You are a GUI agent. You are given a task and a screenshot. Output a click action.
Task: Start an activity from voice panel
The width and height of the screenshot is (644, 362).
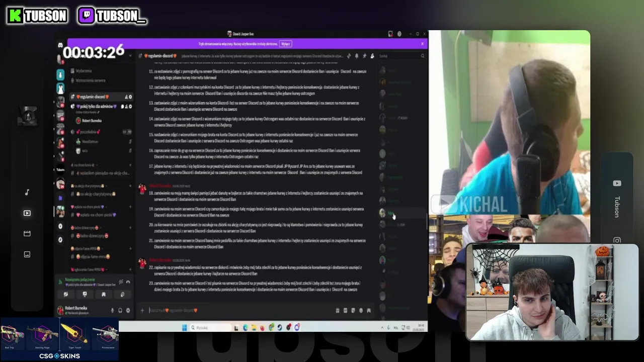click(x=104, y=295)
